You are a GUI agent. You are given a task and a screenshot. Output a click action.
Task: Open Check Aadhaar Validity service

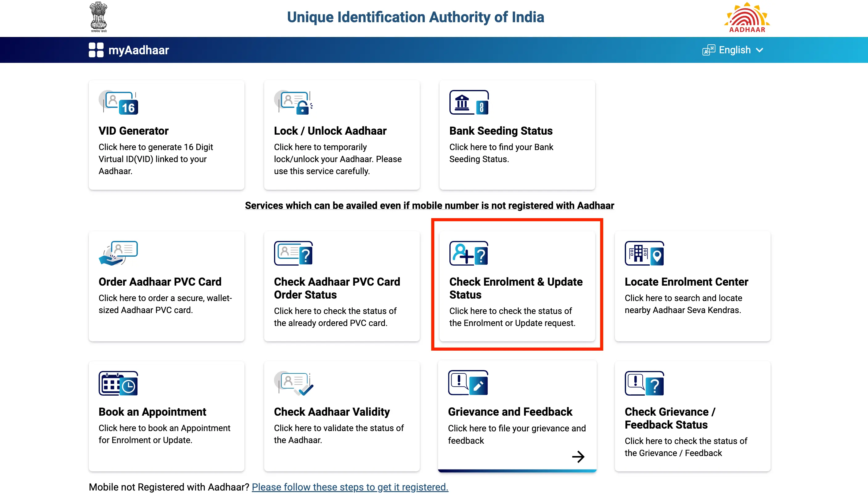(x=342, y=416)
